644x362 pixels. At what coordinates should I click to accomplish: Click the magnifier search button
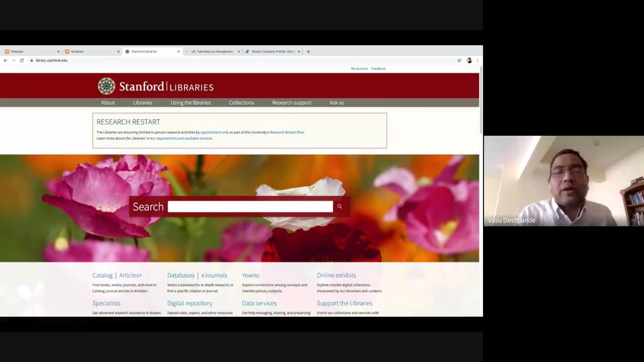(x=340, y=206)
